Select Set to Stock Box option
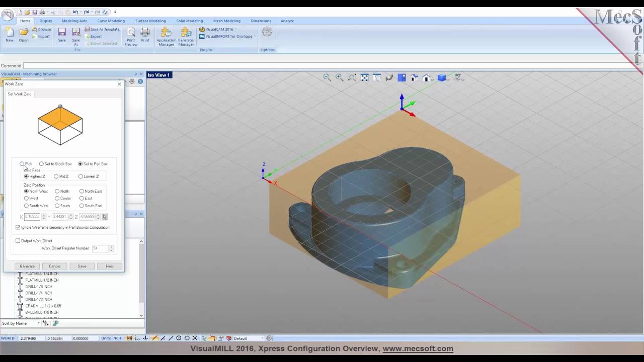 pos(42,164)
